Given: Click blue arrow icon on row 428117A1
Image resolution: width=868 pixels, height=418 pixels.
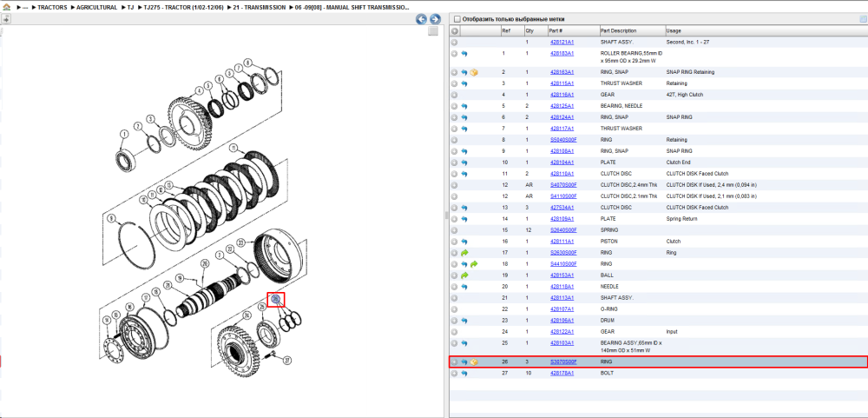Looking at the screenshot, I should 464,129.
